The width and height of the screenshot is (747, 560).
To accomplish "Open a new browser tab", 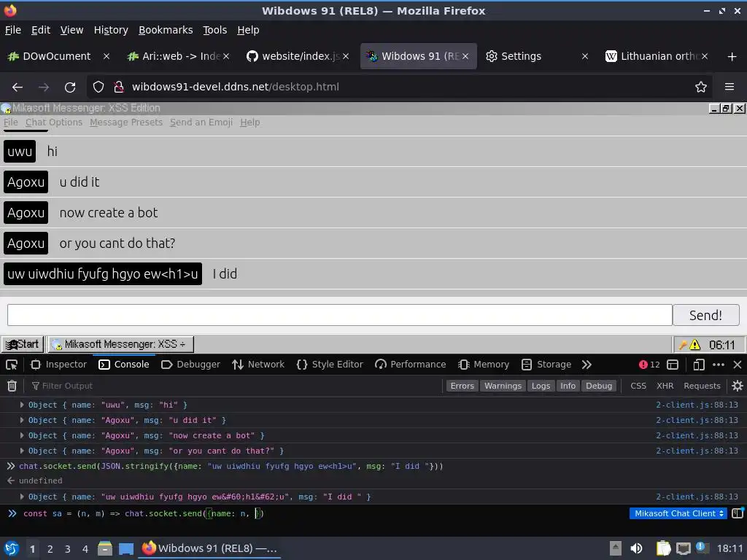I will (732, 57).
